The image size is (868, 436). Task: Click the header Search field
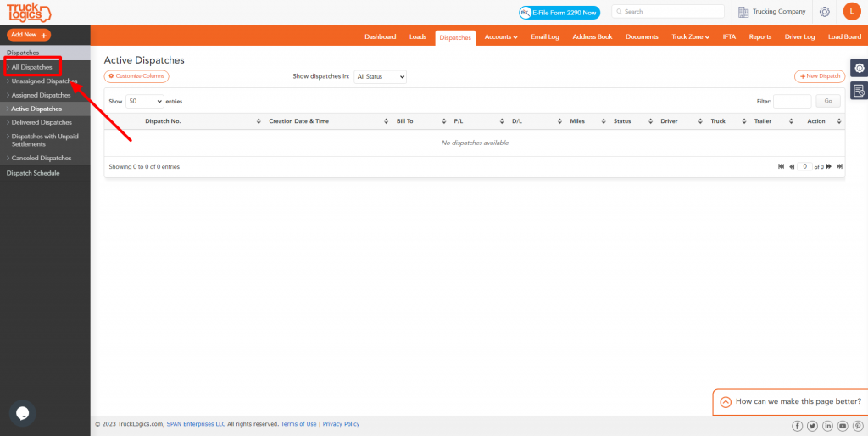click(x=668, y=12)
